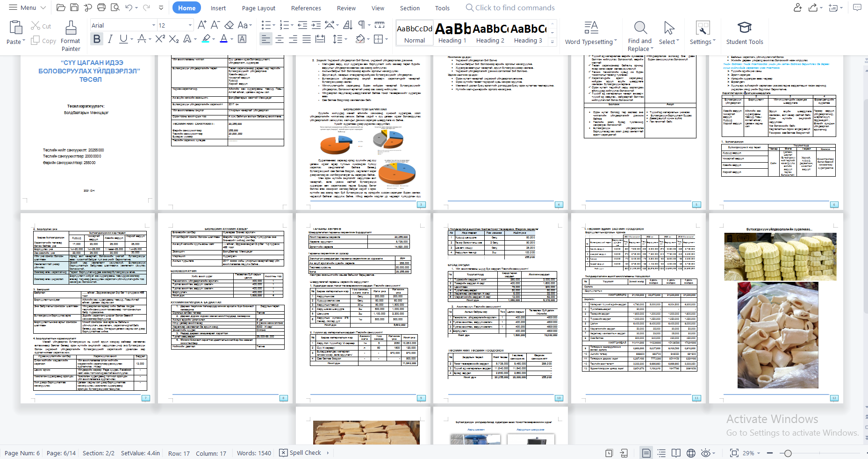Click Find and Replace magnifier

point(640,28)
